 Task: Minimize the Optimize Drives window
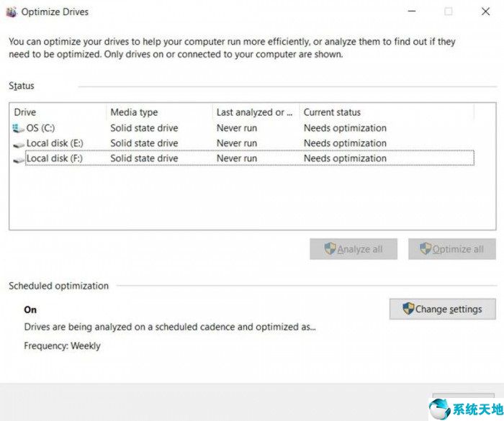tap(412, 12)
